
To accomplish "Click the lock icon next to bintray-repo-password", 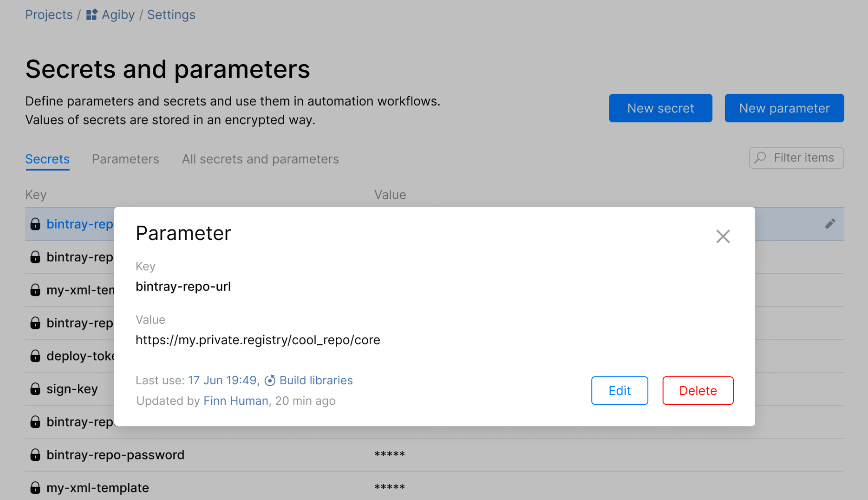I will click(35, 455).
